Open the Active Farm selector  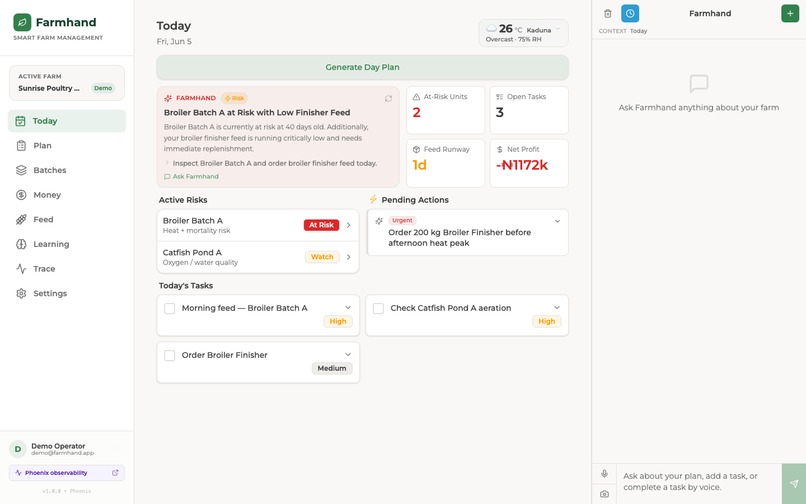point(67,83)
